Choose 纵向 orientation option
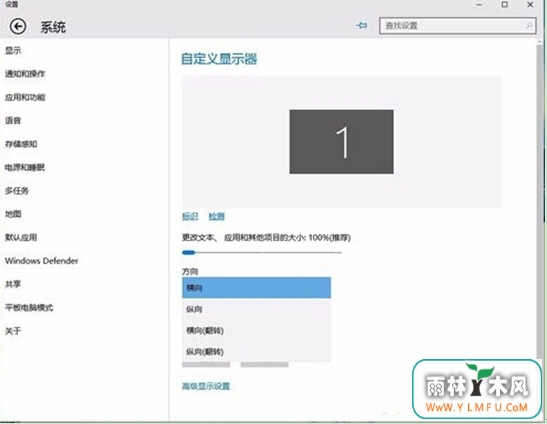This screenshot has height=424, width=547. pos(256,309)
